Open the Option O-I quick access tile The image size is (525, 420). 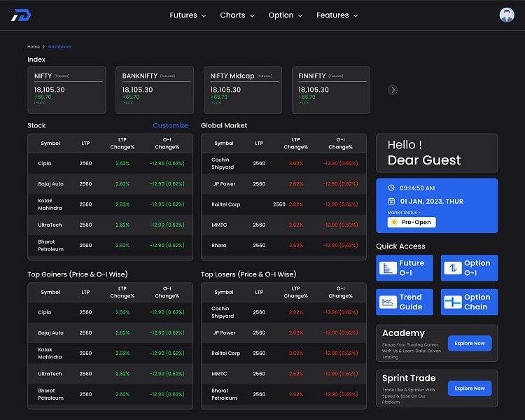469,267
